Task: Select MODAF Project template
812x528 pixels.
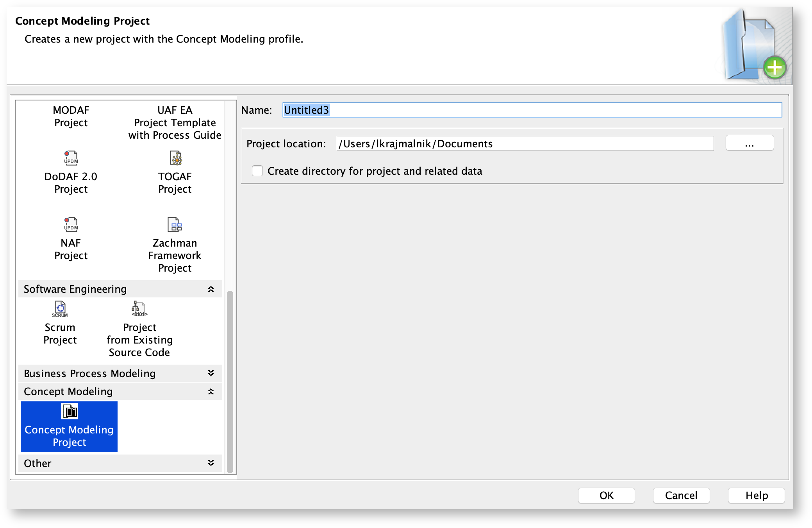Action: (x=71, y=116)
